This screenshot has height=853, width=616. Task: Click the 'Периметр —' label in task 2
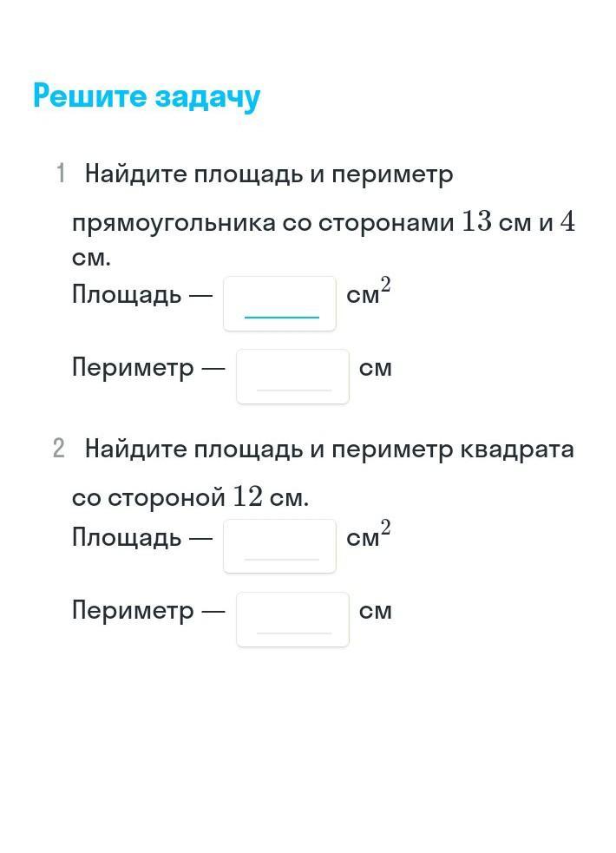tap(148, 611)
